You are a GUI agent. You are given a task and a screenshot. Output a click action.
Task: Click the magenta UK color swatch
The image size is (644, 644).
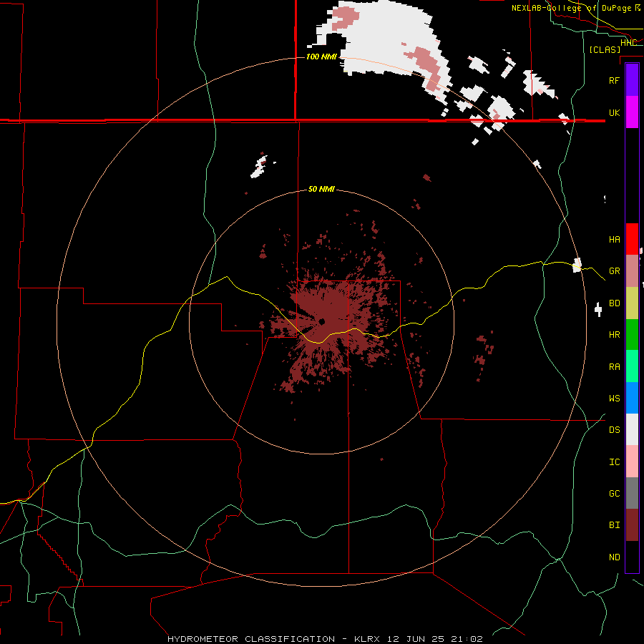point(632,112)
